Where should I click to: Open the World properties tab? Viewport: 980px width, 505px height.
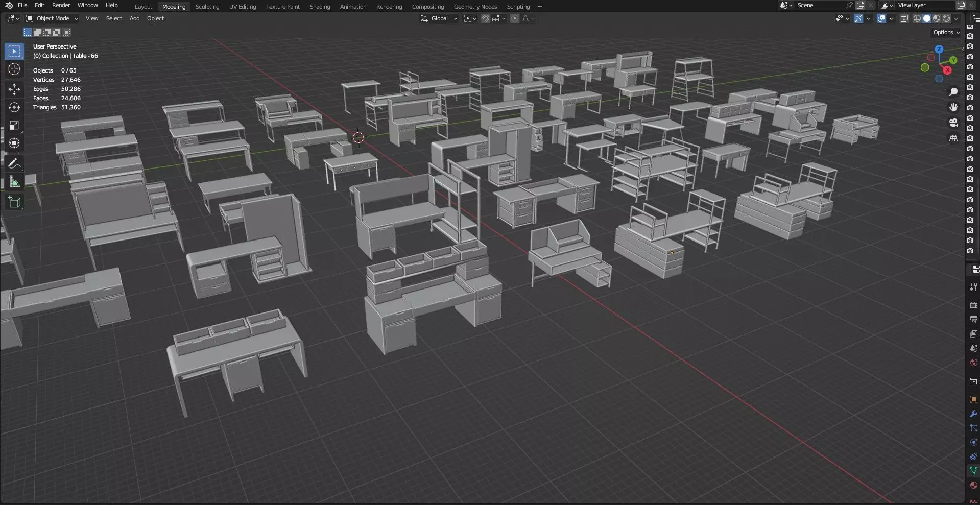click(973, 363)
